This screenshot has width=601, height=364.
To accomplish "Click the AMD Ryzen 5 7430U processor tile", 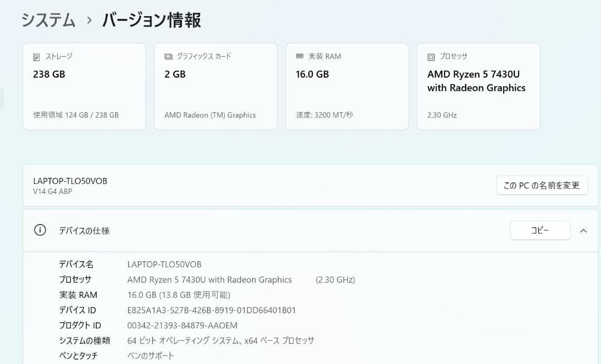I will [x=478, y=86].
